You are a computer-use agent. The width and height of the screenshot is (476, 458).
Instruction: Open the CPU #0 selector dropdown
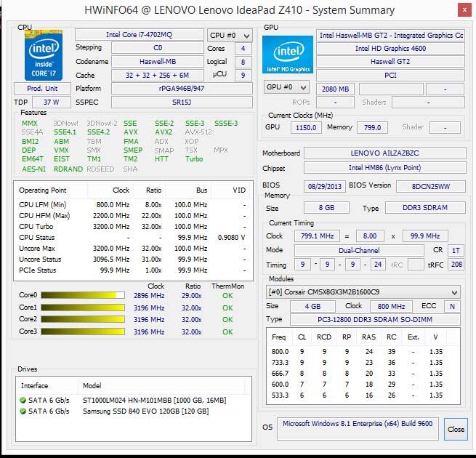tap(230, 36)
